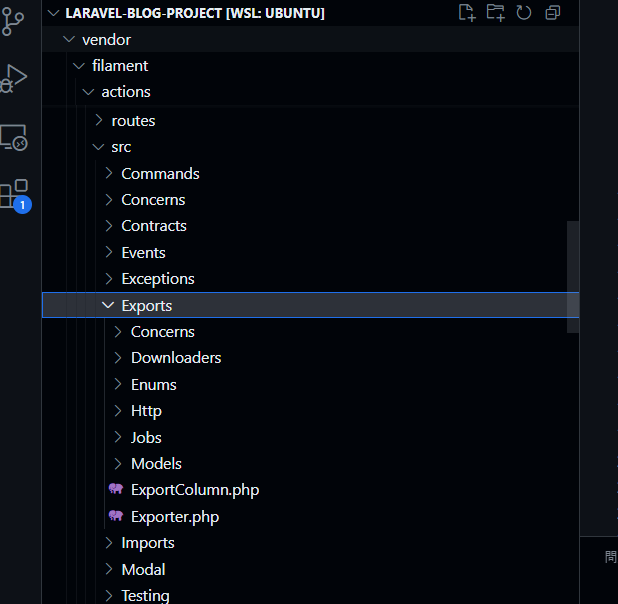Expand the routes folder

pos(310,121)
